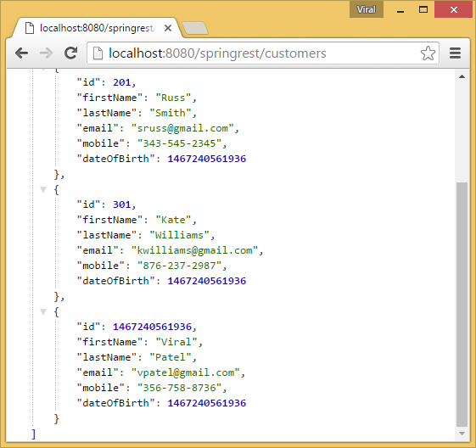Collapse the JSON object with id 301
Image resolution: width=476 pixels, height=448 pixels.
[x=43, y=190]
